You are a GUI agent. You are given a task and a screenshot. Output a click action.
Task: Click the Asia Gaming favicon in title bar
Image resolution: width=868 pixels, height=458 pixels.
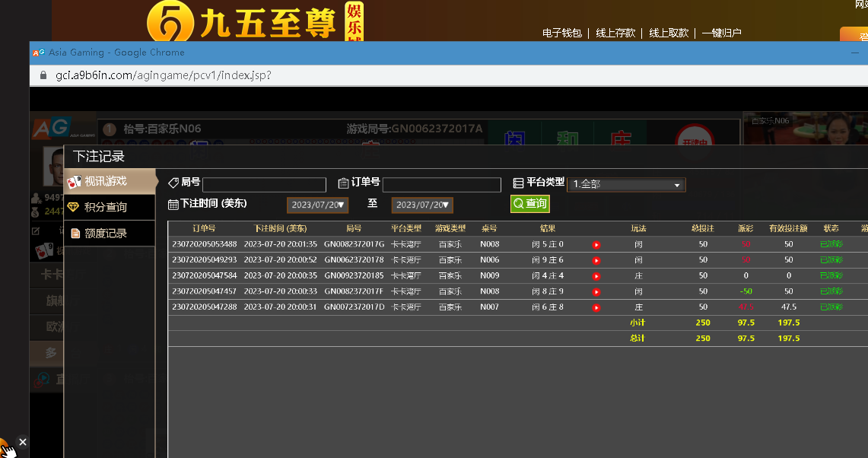pos(39,52)
